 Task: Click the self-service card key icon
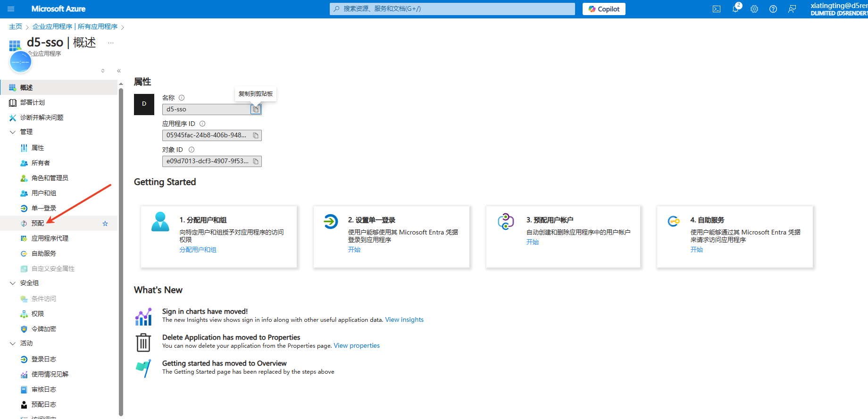[674, 221]
